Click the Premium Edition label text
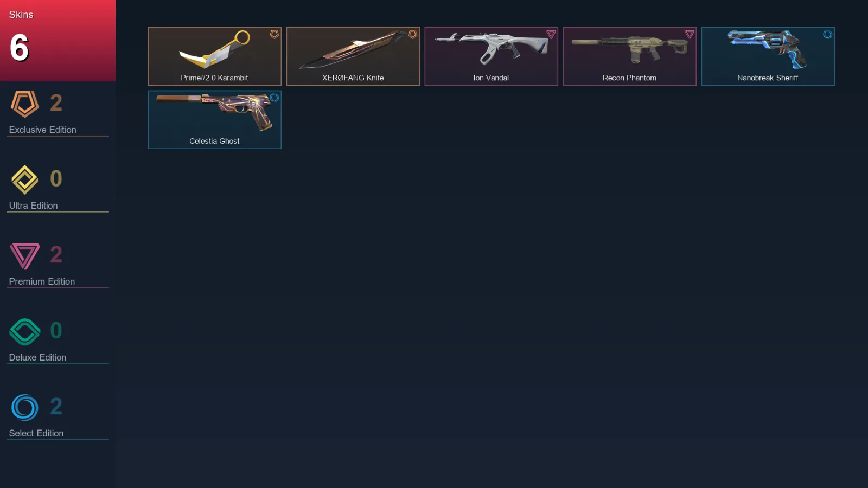Viewport: 868px width, 488px height. coord(42,281)
